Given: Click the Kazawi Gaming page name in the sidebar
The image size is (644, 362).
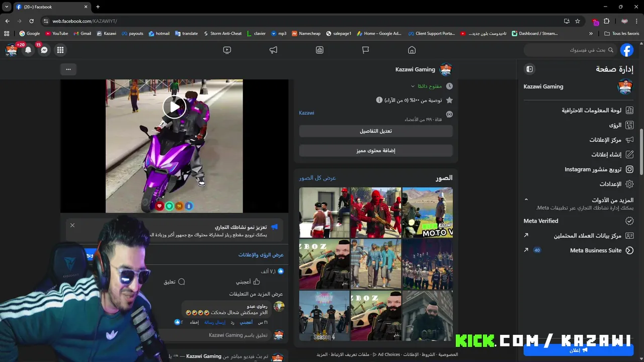Looking at the screenshot, I should pyautogui.click(x=543, y=86).
